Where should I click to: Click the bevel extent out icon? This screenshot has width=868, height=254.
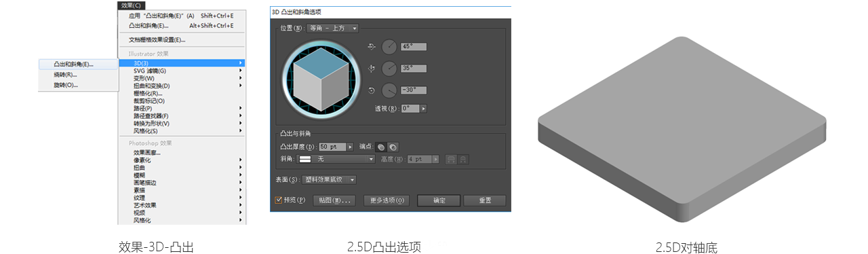(451, 159)
